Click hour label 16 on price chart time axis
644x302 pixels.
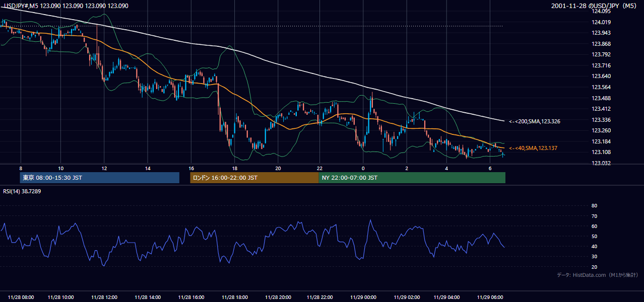coord(191,168)
